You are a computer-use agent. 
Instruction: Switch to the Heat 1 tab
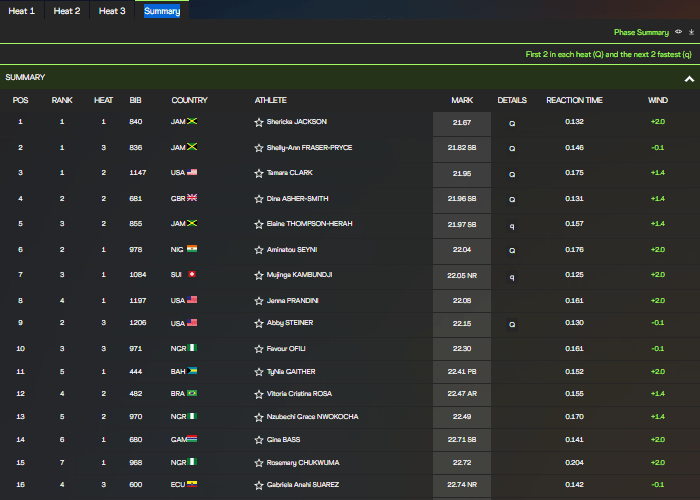pos(22,11)
